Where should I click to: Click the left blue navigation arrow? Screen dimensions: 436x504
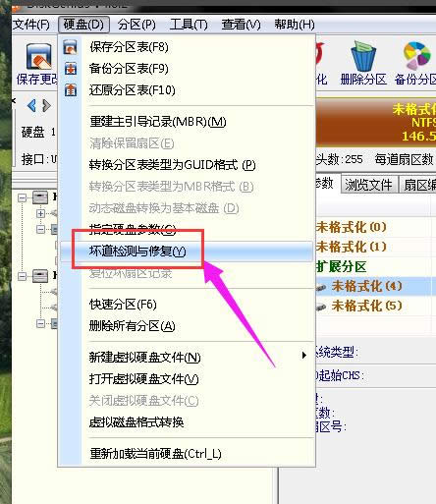(x=31, y=106)
